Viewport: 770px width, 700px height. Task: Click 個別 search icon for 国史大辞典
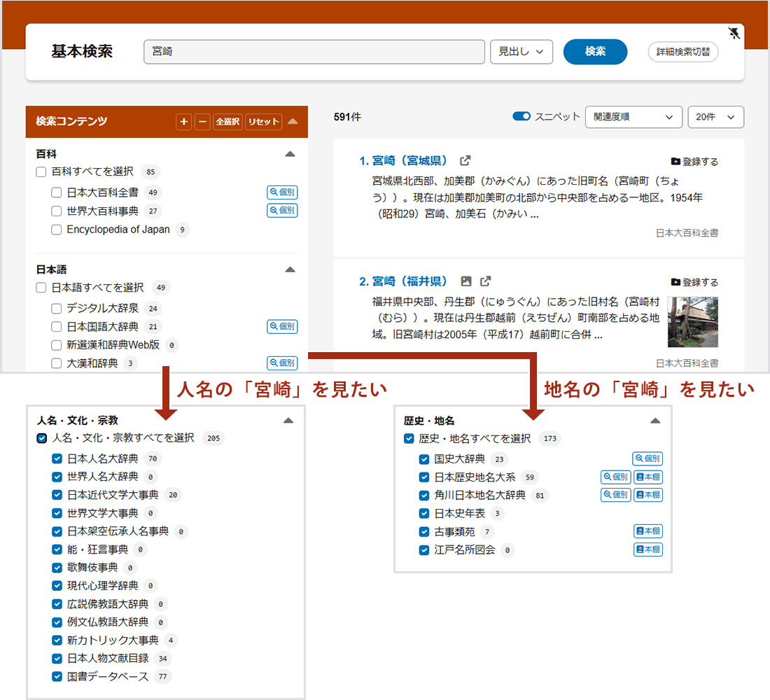point(647,458)
